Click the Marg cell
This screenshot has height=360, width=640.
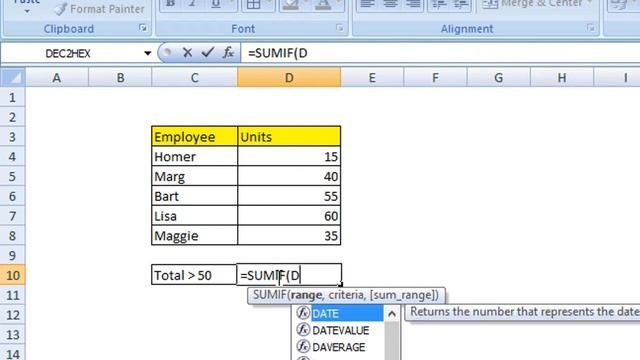pyautogui.click(x=194, y=176)
